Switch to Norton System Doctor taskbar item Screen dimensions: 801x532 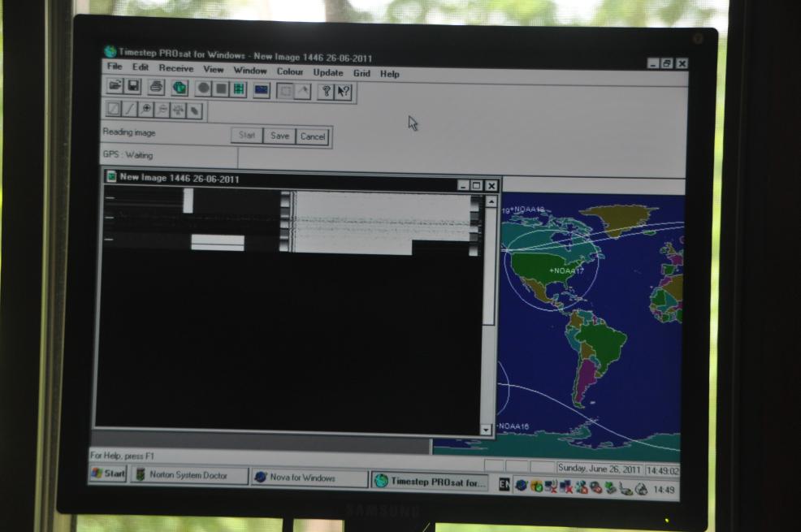coord(188,475)
